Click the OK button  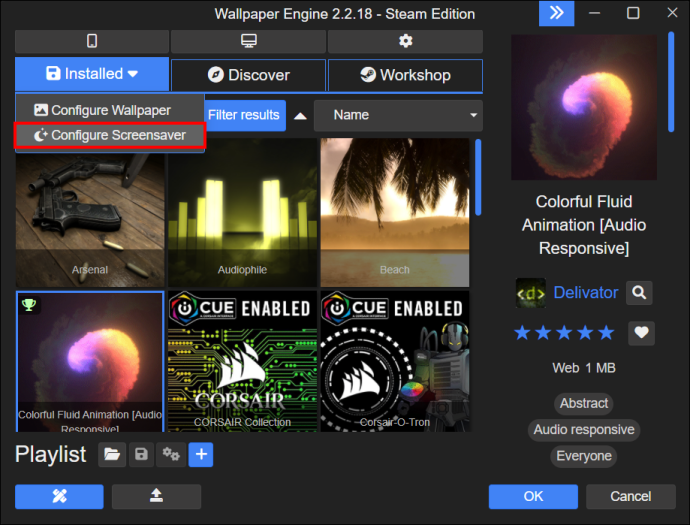point(533,496)
